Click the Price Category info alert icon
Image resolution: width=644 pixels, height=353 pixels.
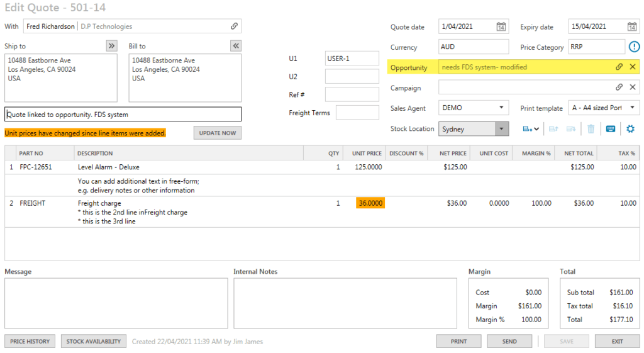pyautogui.click(x=634, y=47)
